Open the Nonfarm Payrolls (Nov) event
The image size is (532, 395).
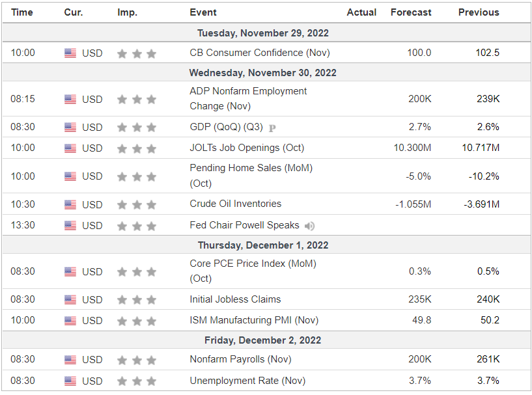240,359
